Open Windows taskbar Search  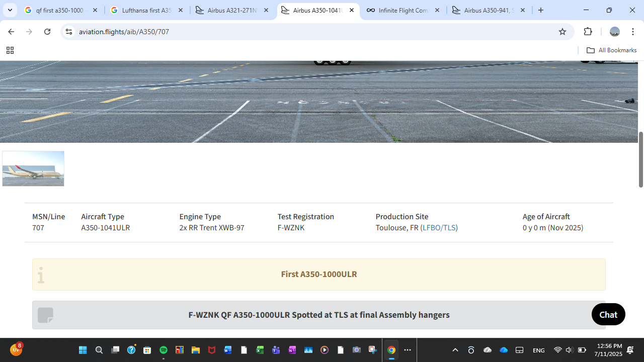coord(99,350)
